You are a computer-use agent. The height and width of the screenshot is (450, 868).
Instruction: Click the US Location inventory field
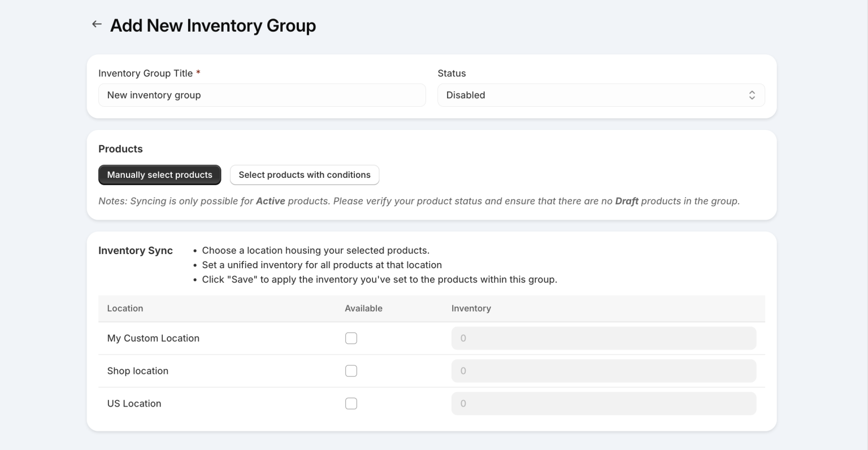(604, 403)
